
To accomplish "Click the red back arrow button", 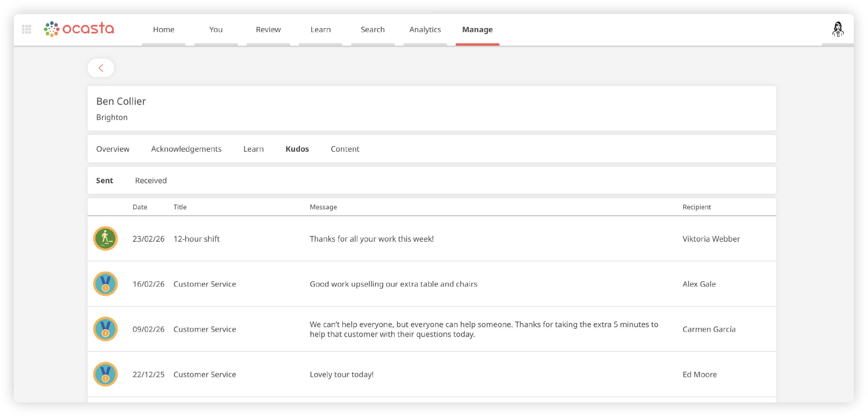I will coord(101,68).
